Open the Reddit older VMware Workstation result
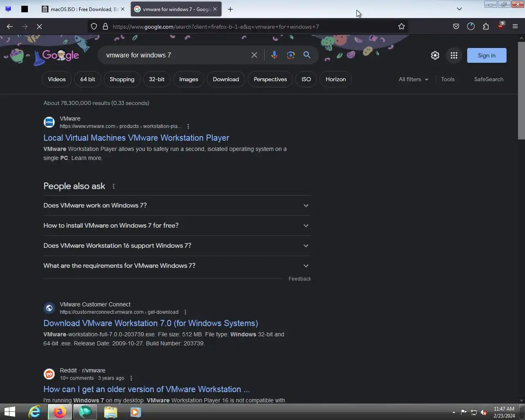Image resolution: width=525 pixels, height=420 pixels. pos(146,389)
